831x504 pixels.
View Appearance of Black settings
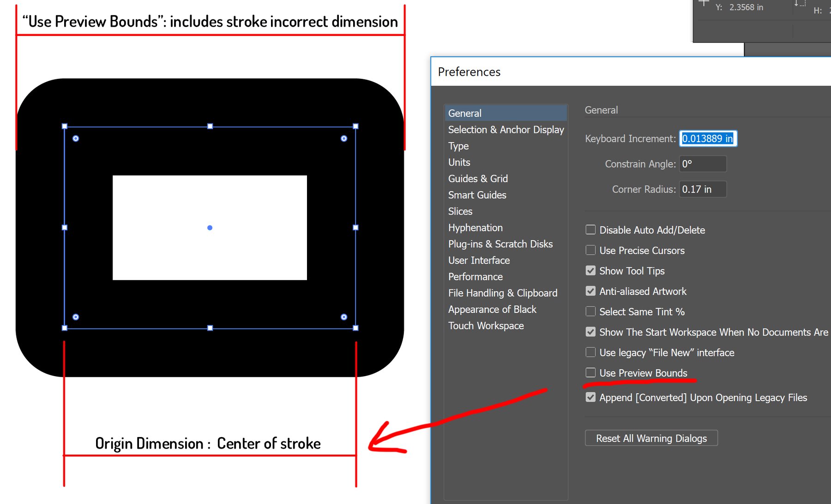pos(492,309)
